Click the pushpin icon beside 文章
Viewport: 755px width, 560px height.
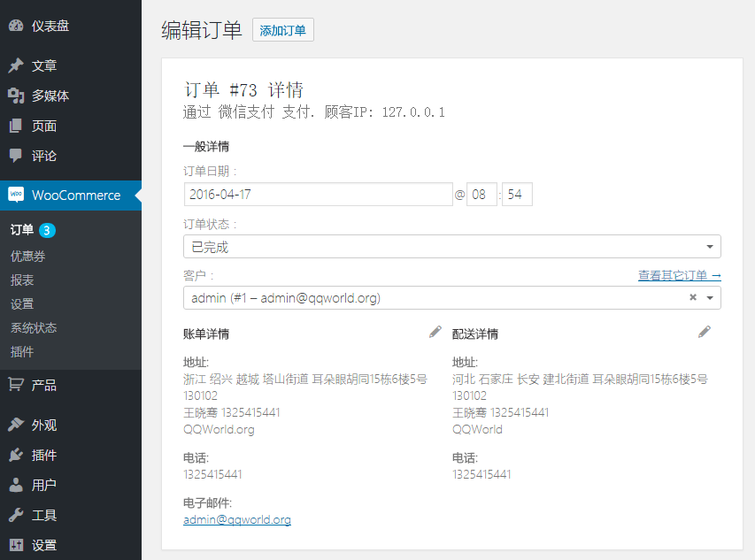click(x=16, y=65)
